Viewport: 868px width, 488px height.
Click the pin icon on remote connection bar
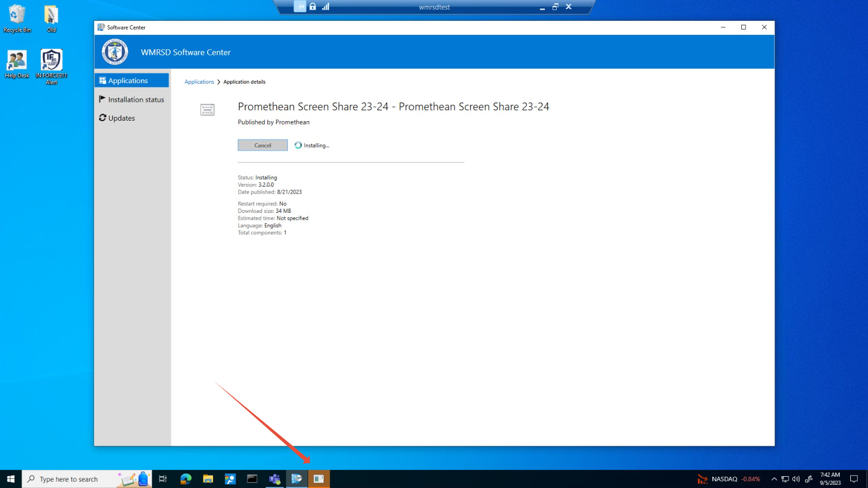click(x=300, y=6)
